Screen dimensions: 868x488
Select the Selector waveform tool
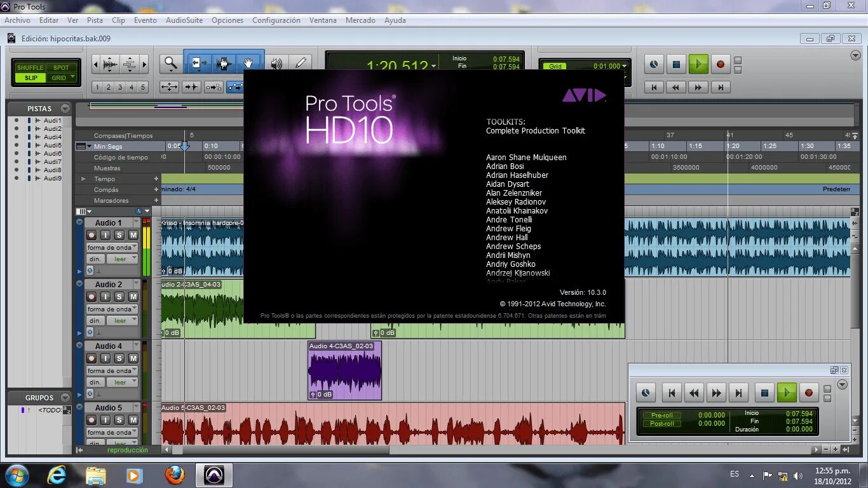[223, 63]
